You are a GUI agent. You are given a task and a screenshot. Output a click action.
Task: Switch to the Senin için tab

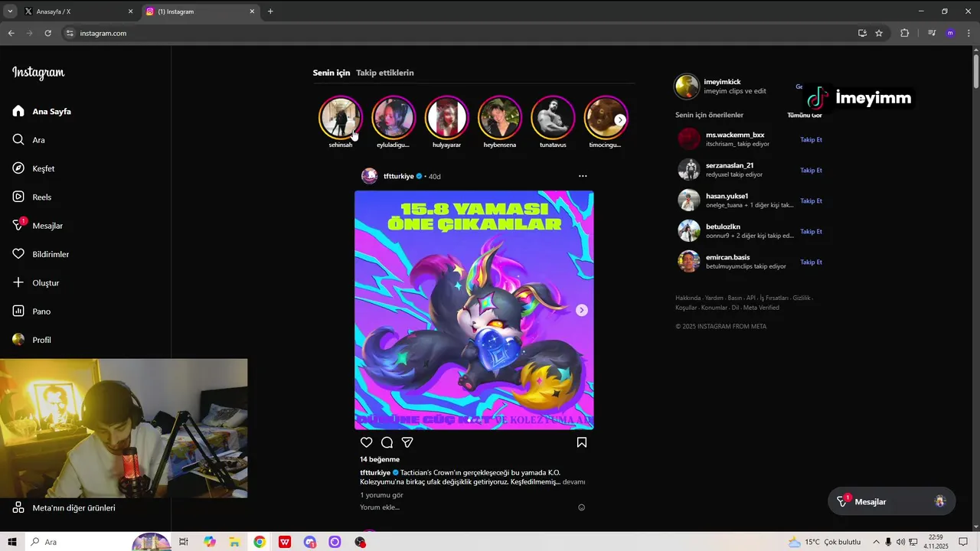point(332,73)
